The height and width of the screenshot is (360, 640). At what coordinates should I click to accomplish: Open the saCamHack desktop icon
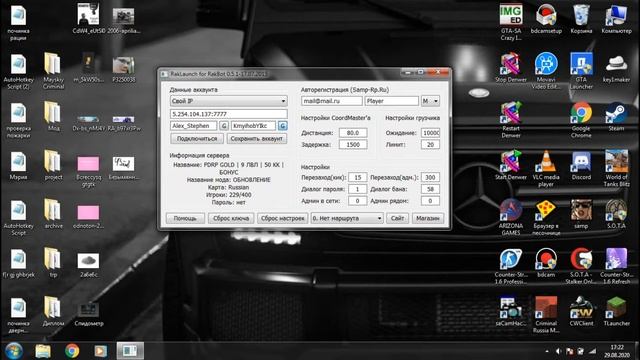511,311
